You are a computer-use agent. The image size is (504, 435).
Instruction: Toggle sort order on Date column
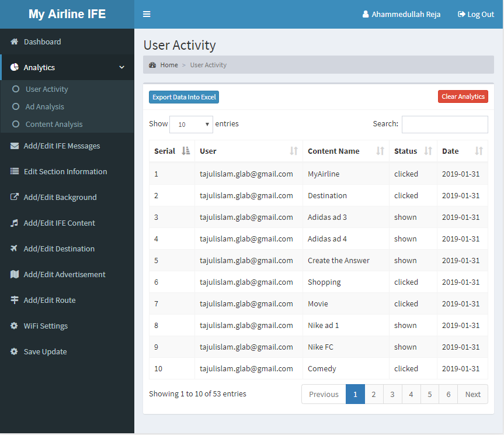pyautogui.click(x=479, y=151)
